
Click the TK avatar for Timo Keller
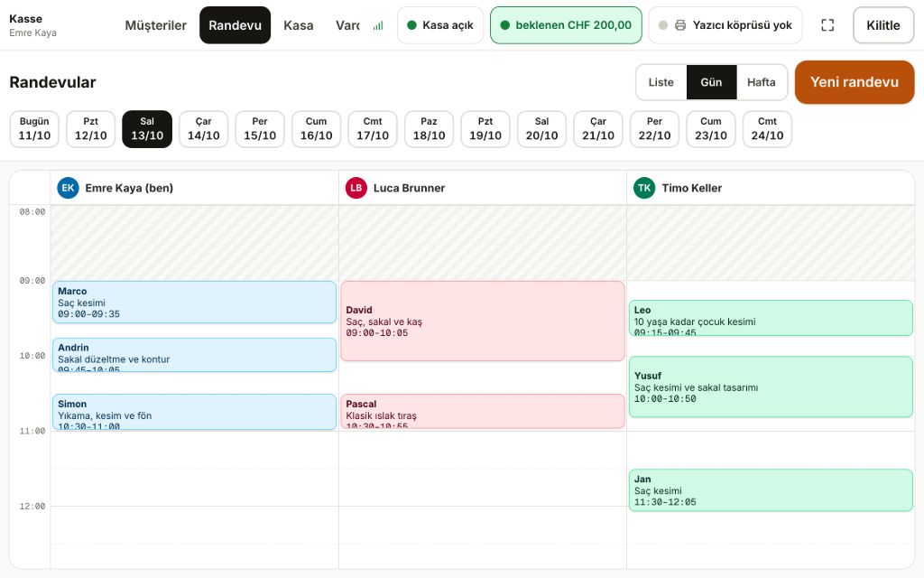pyautogui.click(x=644, y=188)
